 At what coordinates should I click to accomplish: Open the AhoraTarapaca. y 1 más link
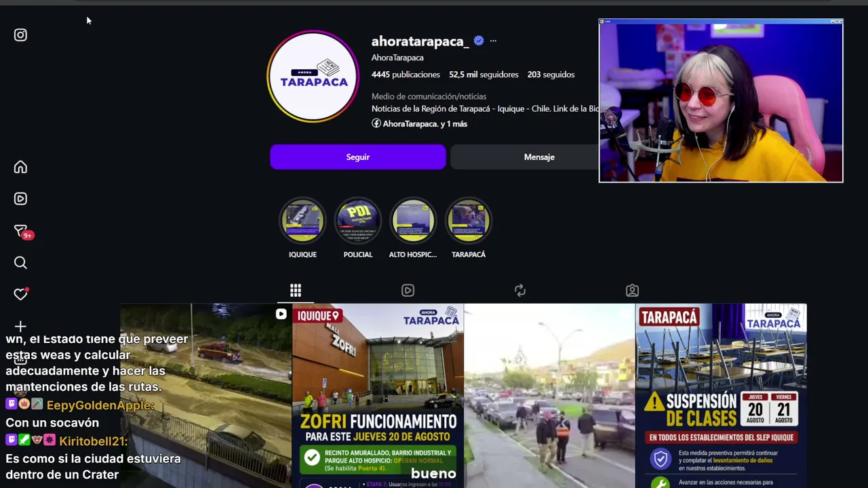[419, 124]
